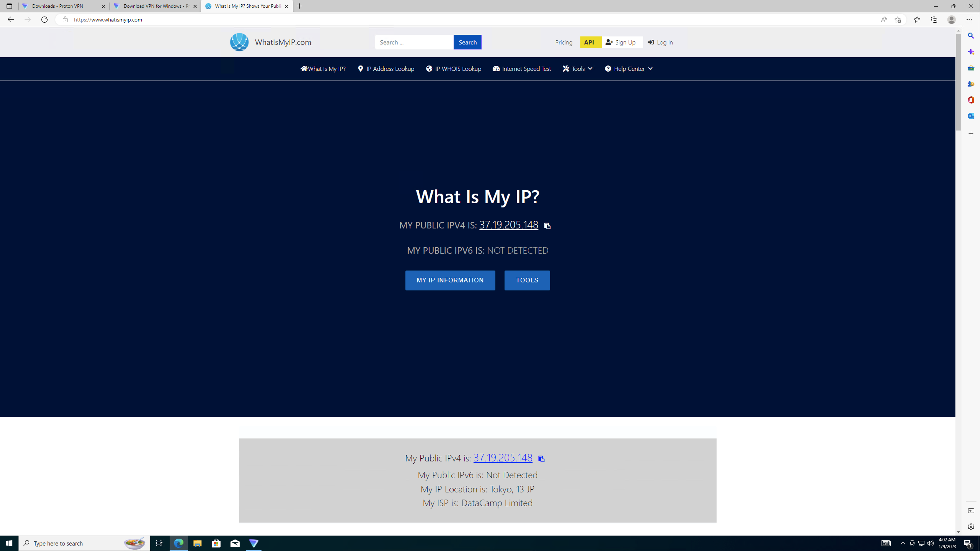Open the Edge Collections icon
This screenshot has height=551, width=980.
pyautogui.click(x=934, y=20)
